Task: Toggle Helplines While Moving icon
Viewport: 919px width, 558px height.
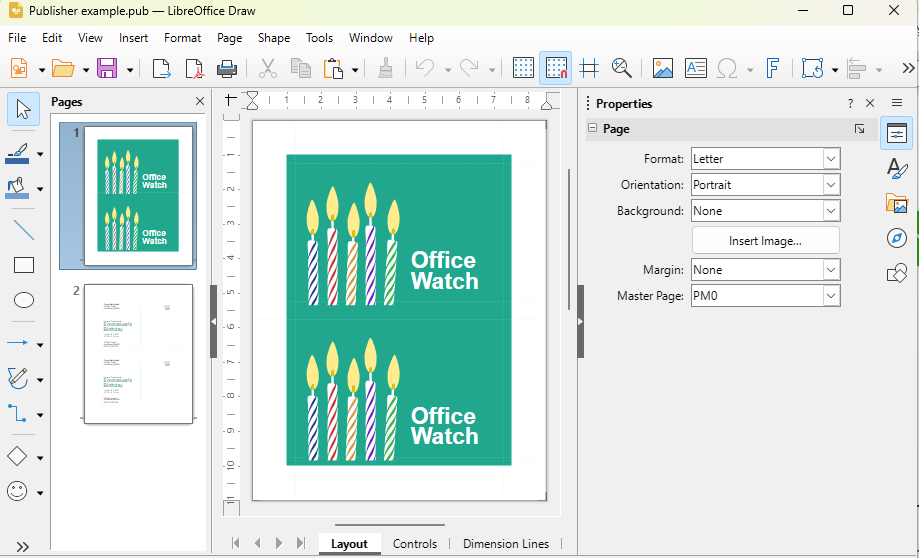Action: [x=589, y=69]
